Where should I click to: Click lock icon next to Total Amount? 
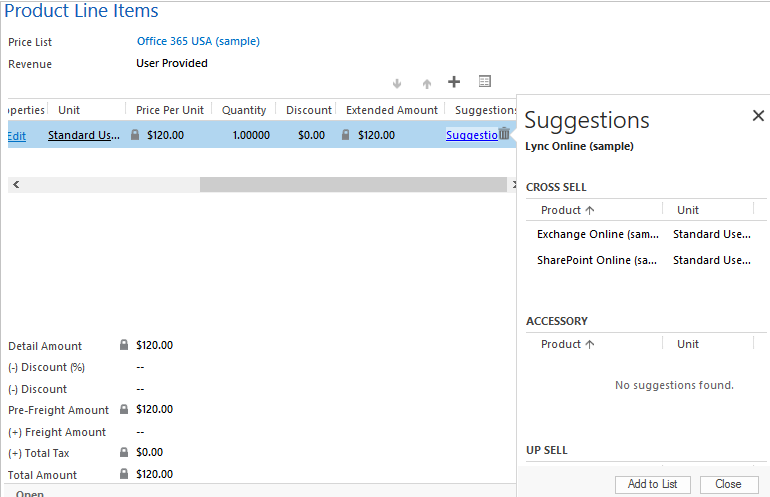[124, 474]
